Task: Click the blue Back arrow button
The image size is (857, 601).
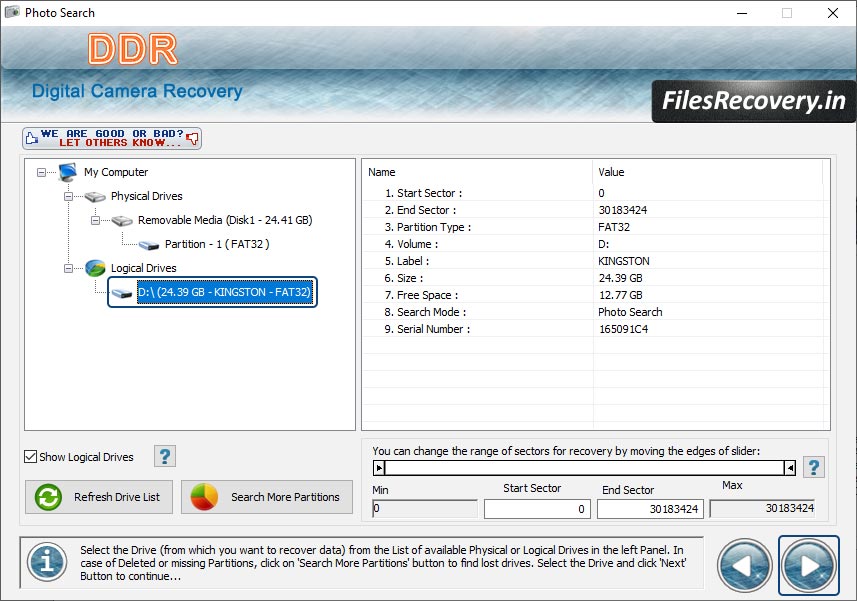Action: [745, 566]
